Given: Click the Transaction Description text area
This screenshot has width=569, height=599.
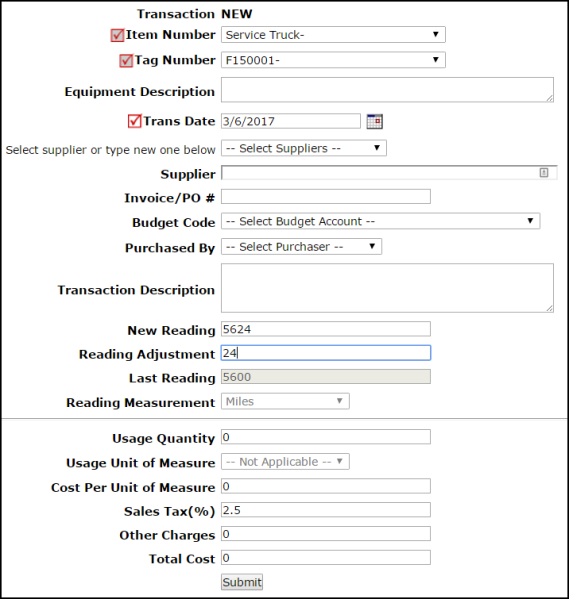Looking at the screenshot, I should point(387,288).
